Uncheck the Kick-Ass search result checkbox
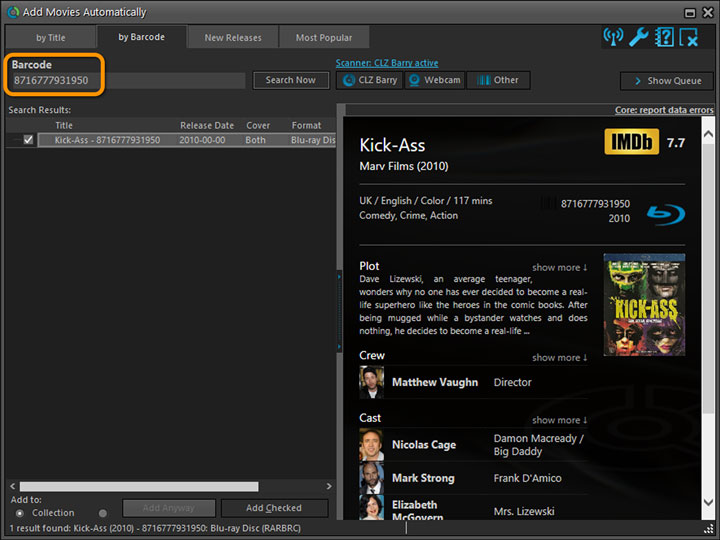 (28, 141)
